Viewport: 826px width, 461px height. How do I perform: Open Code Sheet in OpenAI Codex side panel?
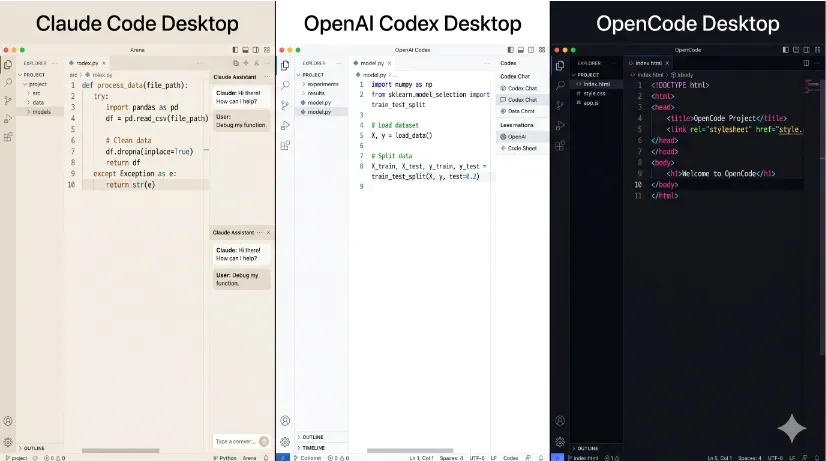[x=522, y=148]
